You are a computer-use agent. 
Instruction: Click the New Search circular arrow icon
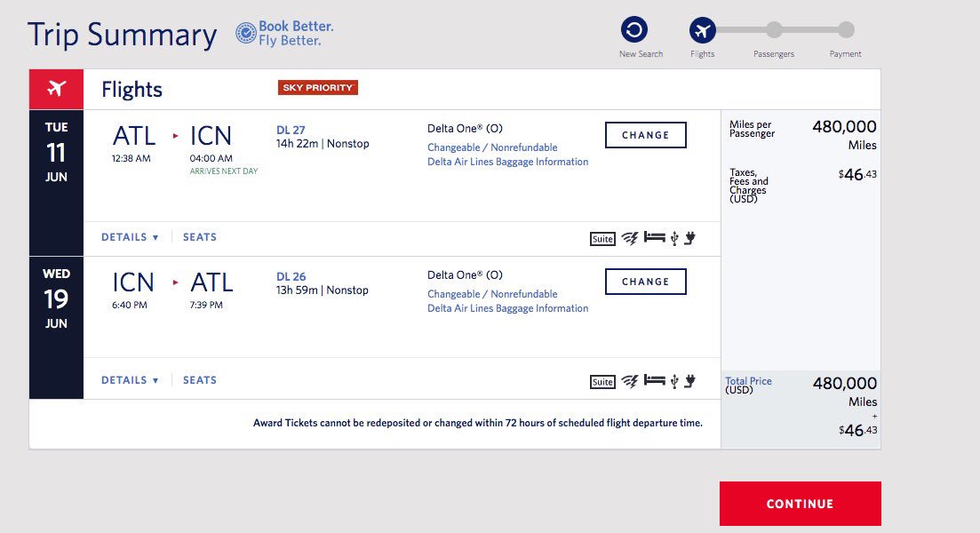(x=633, y=29)
